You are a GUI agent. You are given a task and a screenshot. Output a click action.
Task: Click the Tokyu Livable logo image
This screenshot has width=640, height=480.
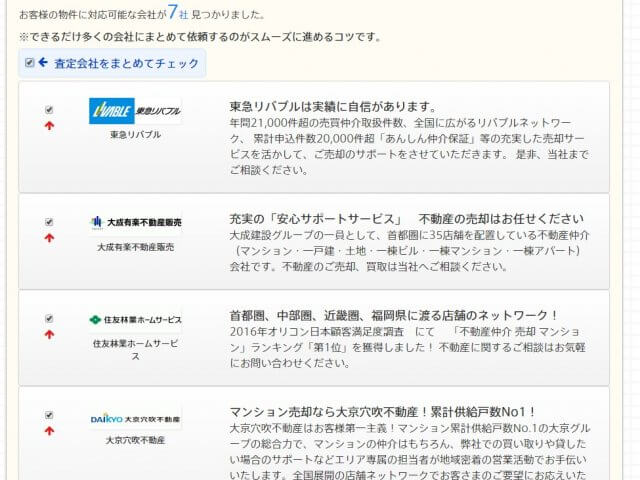135,111
